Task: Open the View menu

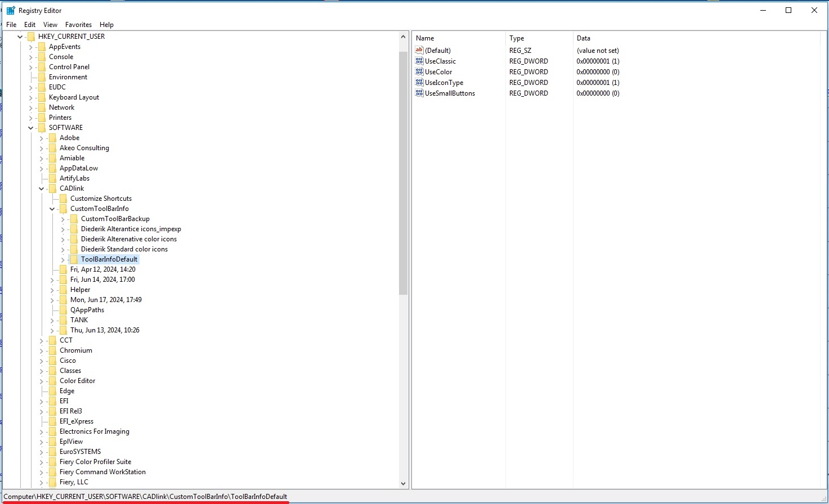Action: click(51, 25)
